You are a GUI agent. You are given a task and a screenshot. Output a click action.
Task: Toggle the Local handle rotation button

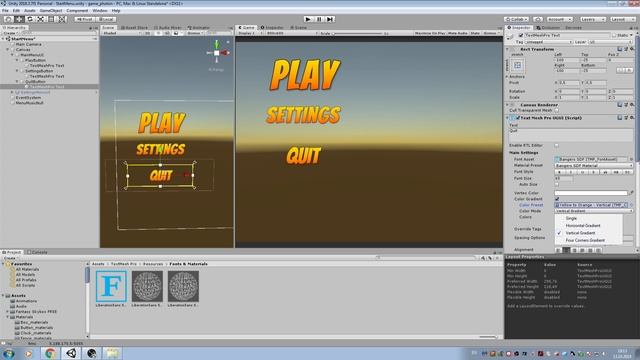[106, 19]
